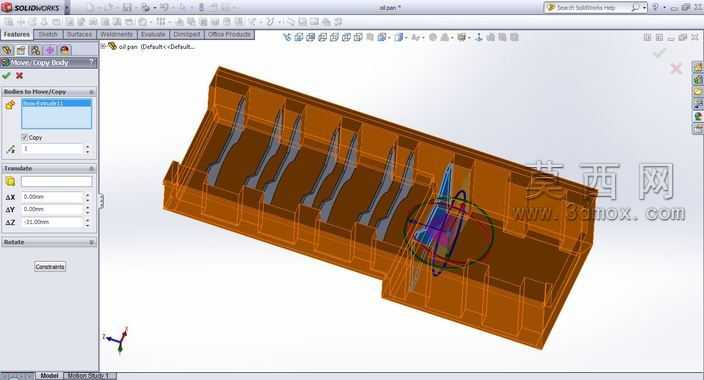The width and height of the screenshot is (704, 380).
Task: Click the number of copies field
Action: pos(52,149)
